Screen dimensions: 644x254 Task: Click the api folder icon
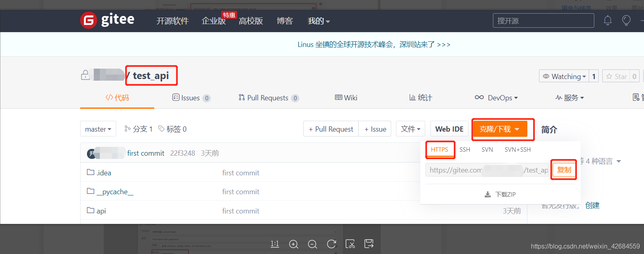click(91, 210)
